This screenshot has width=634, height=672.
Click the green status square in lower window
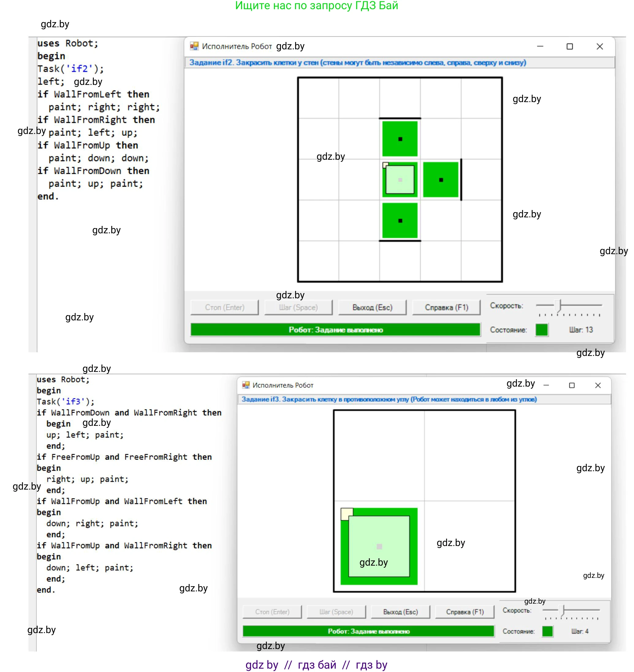547,631
